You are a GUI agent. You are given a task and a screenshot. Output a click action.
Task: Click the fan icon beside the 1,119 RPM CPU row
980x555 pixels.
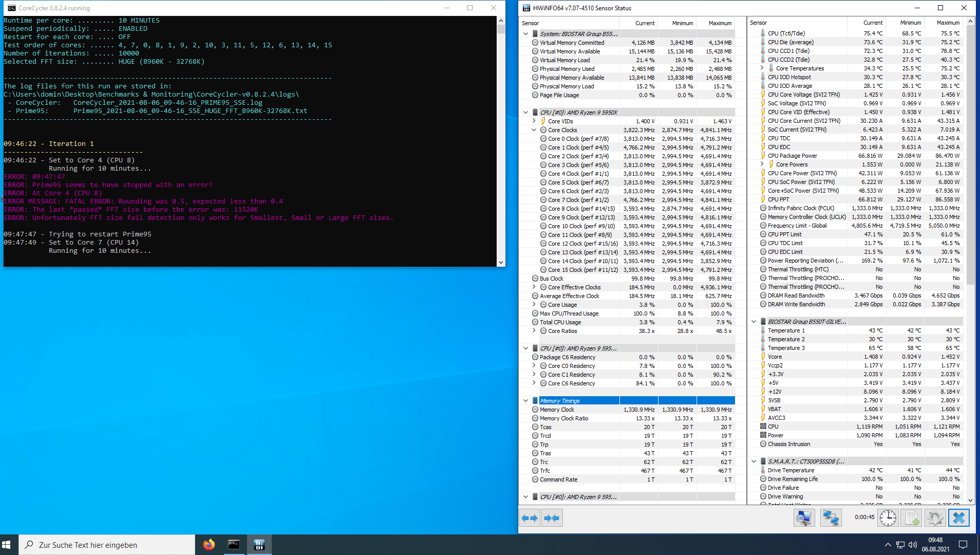(x=763, y=427)
